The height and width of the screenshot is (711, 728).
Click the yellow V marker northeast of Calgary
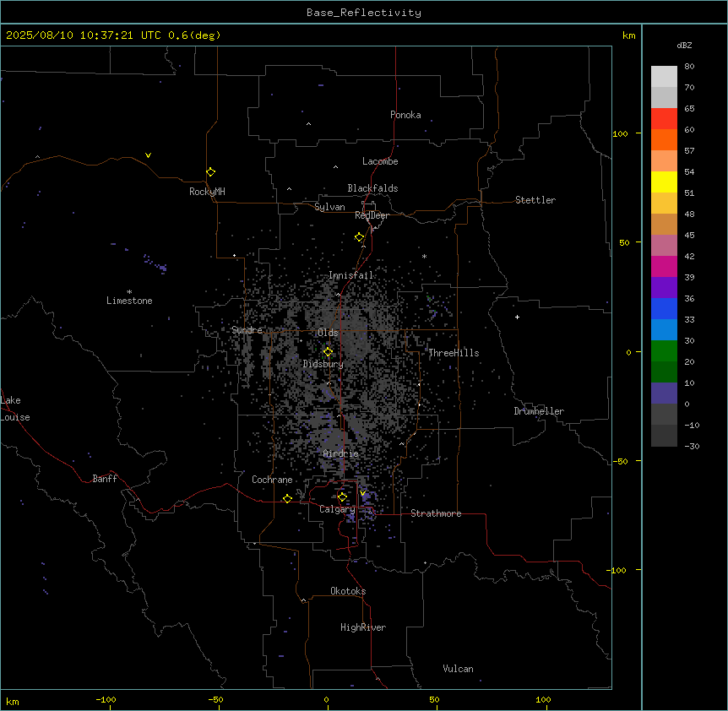(x=362, y=493)
